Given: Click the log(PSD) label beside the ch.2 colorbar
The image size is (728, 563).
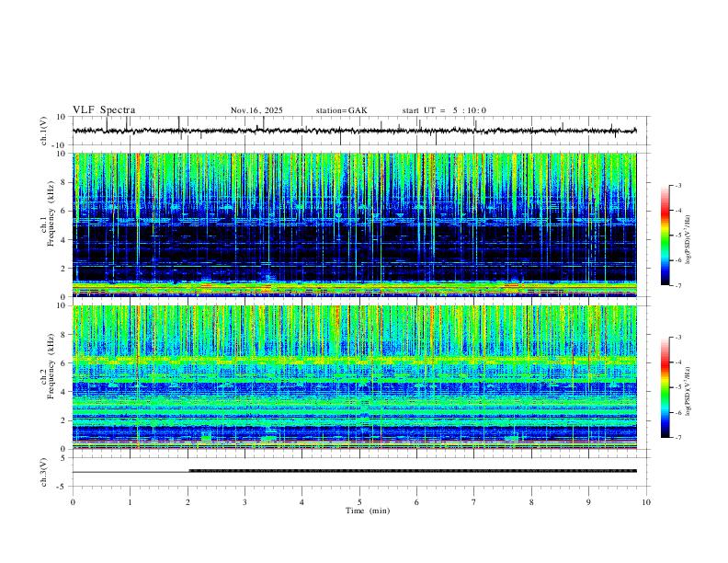Looking at the screenshot, I should (688, 392).
